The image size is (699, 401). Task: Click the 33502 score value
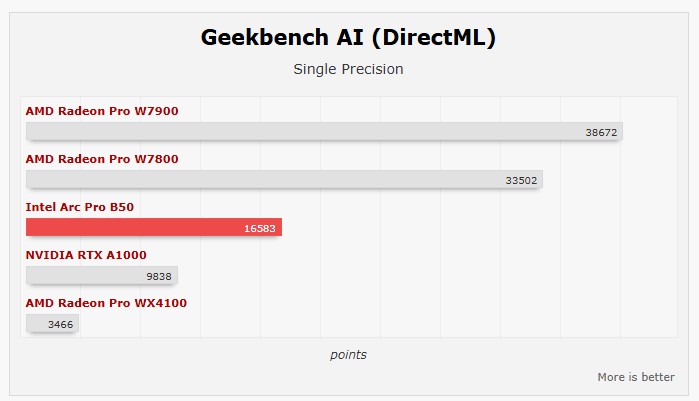(x=522, y=180)
